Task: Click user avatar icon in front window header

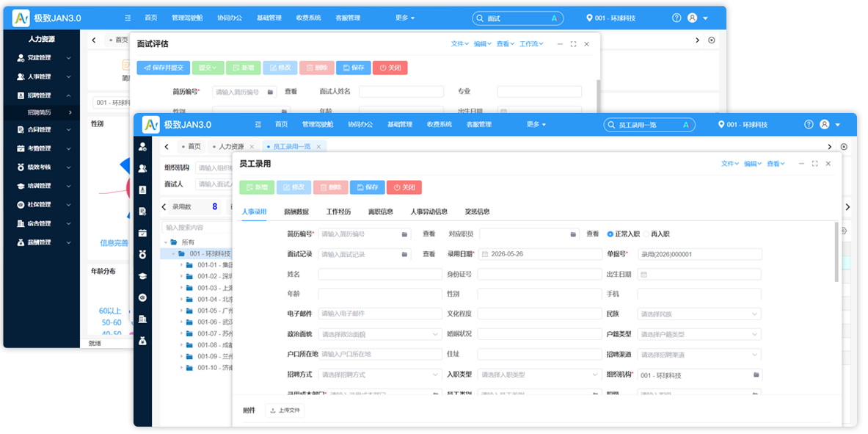Action: (825, 124)
